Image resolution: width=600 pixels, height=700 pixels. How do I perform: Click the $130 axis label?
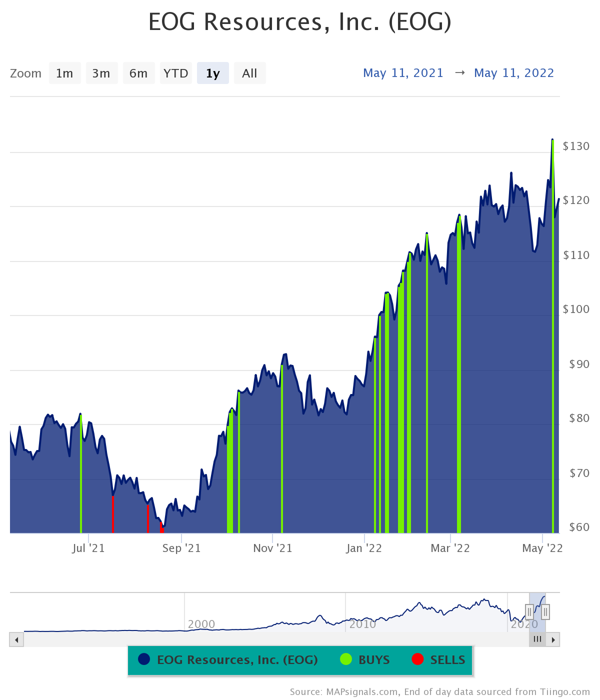[x=576, y=146]
